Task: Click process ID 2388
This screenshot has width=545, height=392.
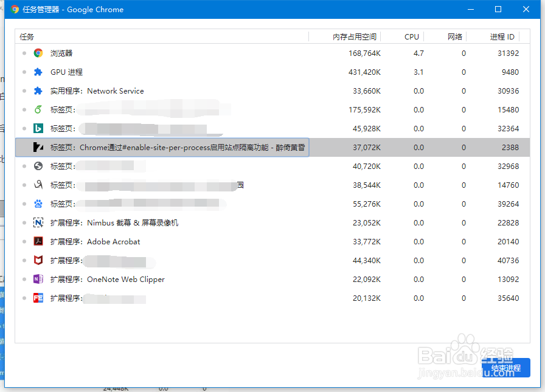Action: 510,148
